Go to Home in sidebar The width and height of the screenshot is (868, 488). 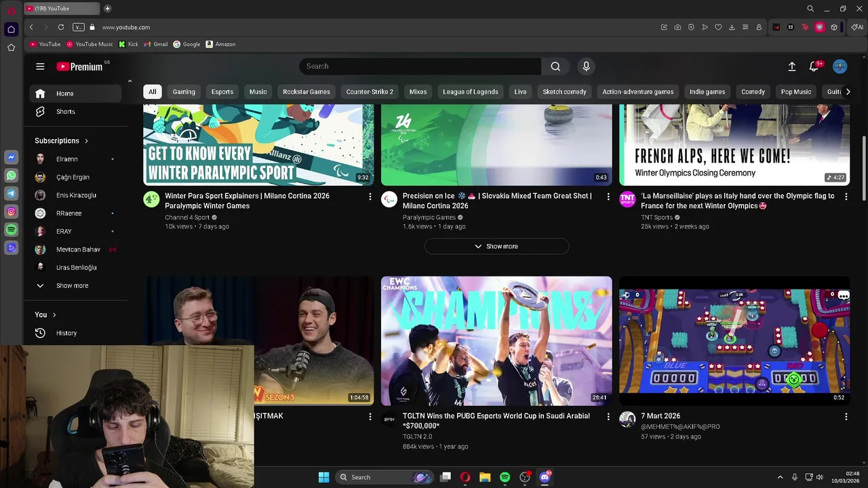75,94
